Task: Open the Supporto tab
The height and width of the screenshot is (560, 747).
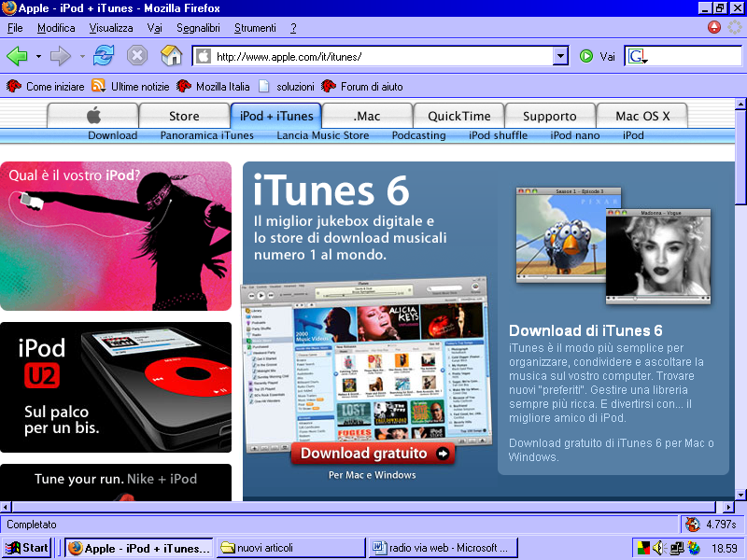Action: click(550, 116)
